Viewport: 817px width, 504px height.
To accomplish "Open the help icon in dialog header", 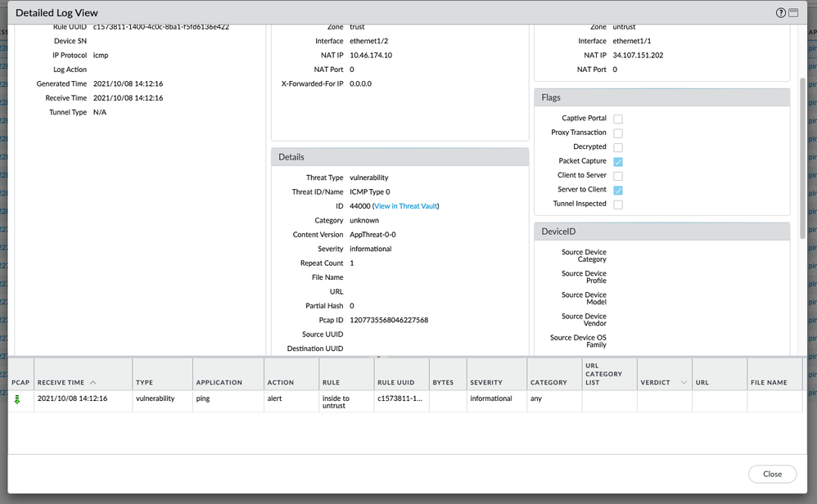I will click(x=780, y=13).
